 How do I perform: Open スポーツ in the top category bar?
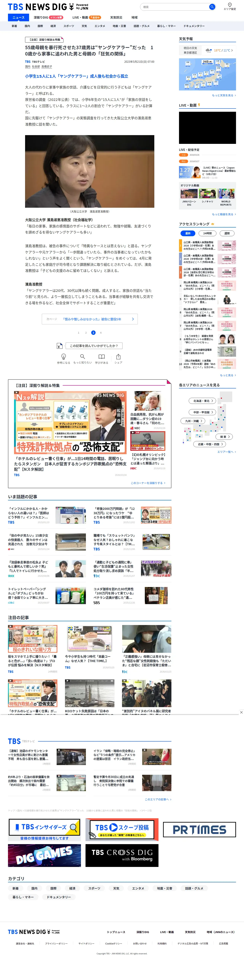(x=69, y=26)
